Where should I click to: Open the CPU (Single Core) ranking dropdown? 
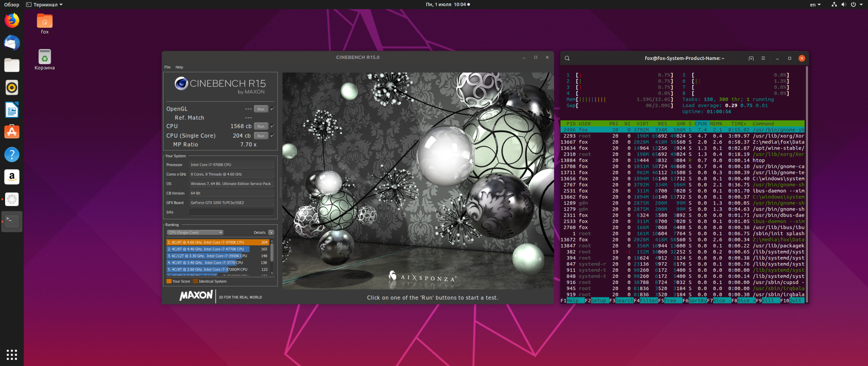click(x=195, y=233)
